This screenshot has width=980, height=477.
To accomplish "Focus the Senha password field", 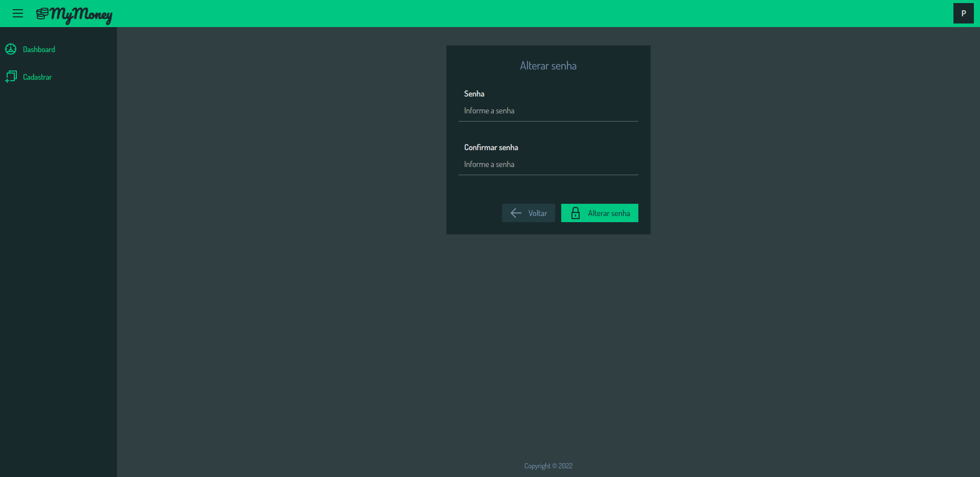I will click(x=548, y=111).
